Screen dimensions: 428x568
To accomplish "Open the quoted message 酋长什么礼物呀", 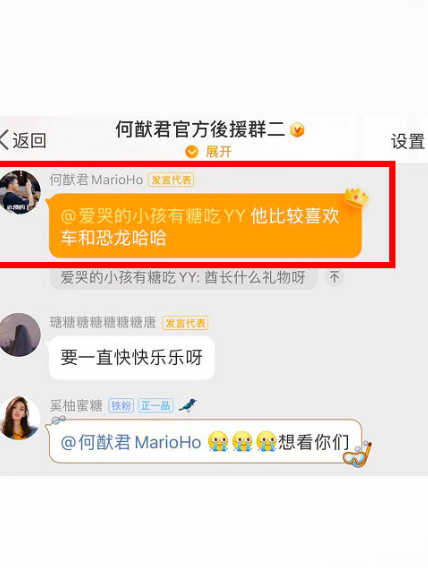I will 184,278.
